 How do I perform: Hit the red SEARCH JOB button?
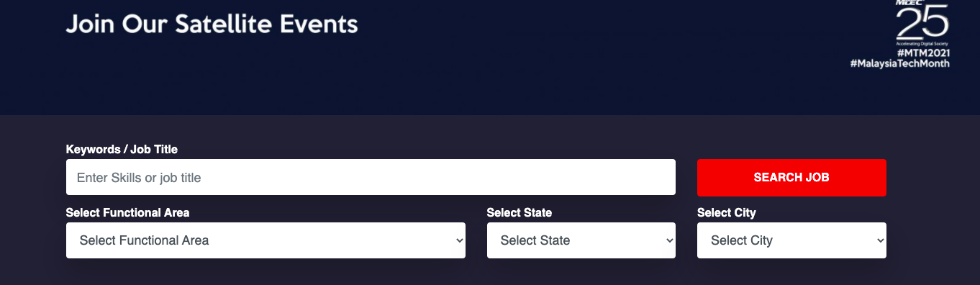pyautogui.click(x=791, y=178)
